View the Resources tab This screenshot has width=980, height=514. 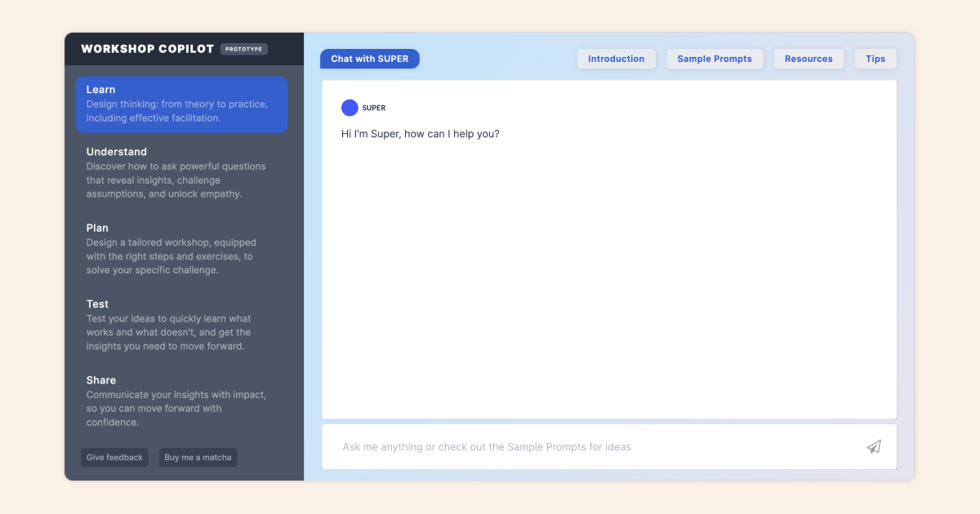point(808,59)
